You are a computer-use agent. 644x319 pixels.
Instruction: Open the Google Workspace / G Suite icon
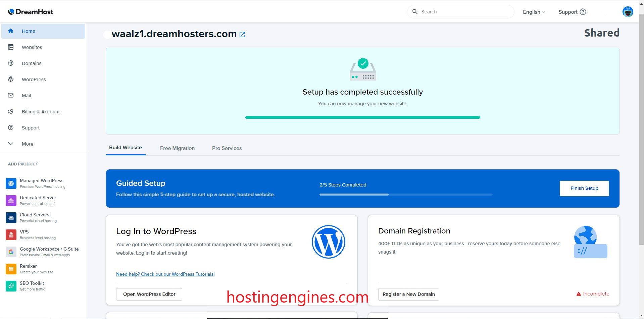point(11,252)
